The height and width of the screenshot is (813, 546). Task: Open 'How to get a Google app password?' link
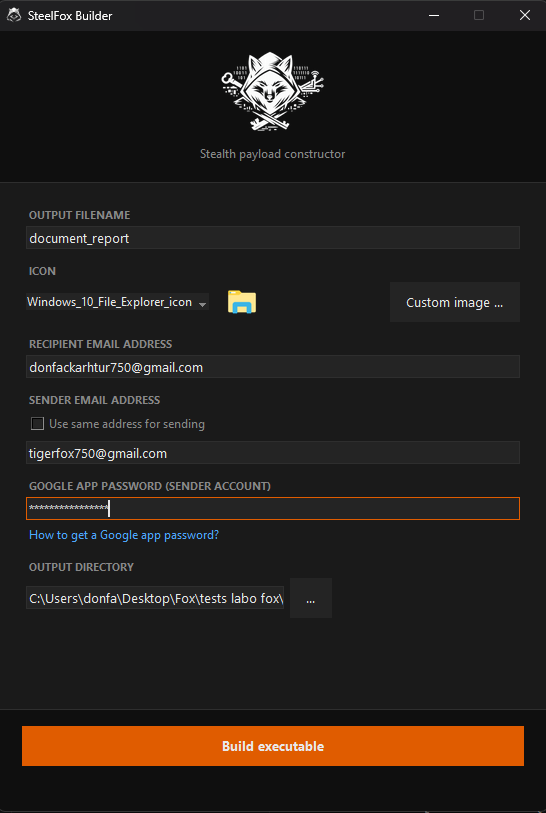point(124,535)
